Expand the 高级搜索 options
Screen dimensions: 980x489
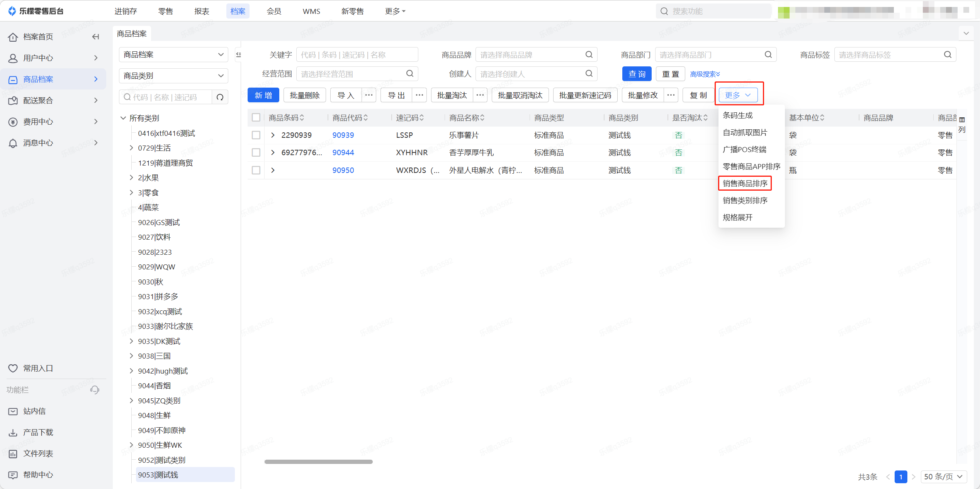coord(705,74)
